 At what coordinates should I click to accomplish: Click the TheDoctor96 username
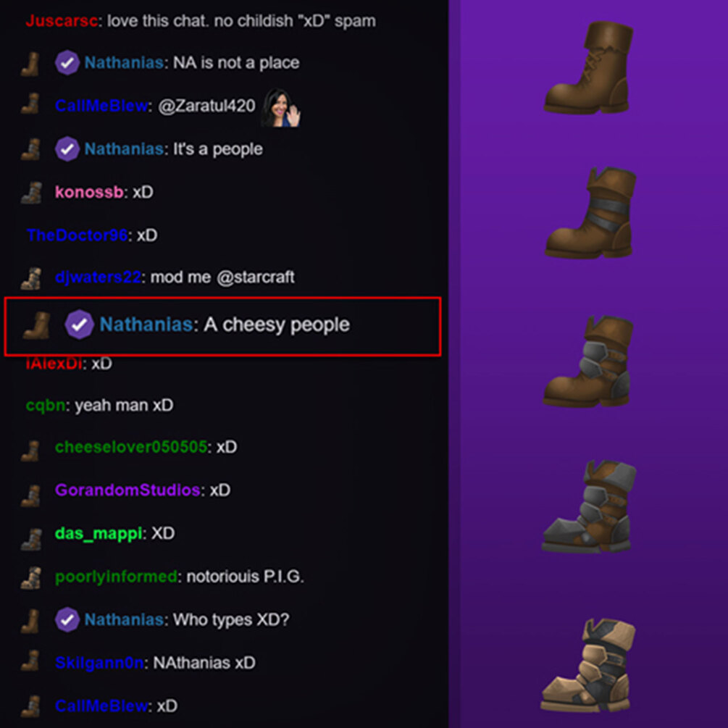[77, 235]
